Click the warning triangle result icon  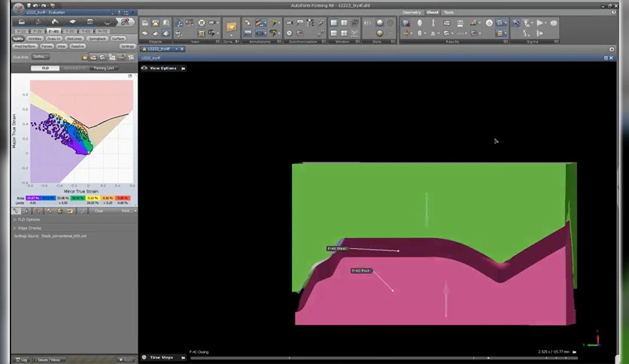[489, 23]
